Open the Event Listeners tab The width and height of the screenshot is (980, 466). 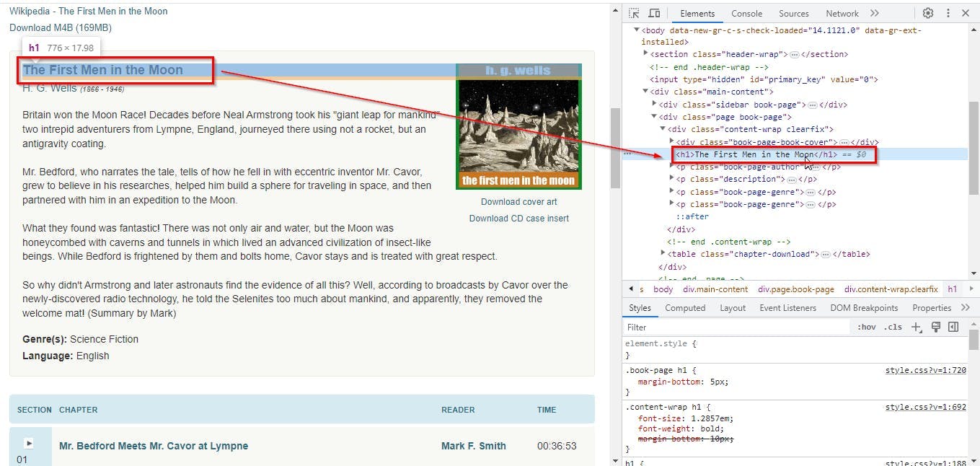(787, 308)
